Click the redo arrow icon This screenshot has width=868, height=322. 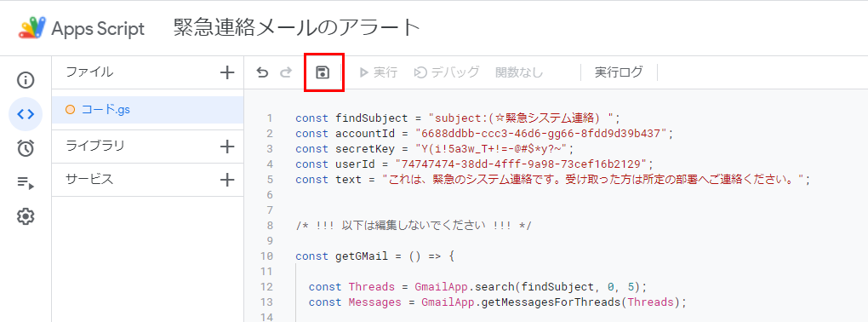286,72
